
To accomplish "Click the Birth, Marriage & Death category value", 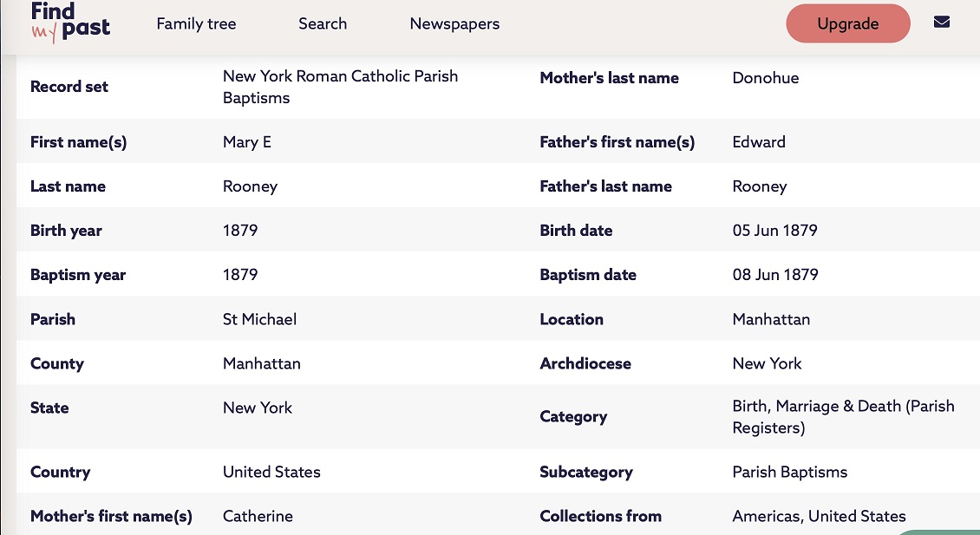I will pyautogui.click(x=843, y=417).
